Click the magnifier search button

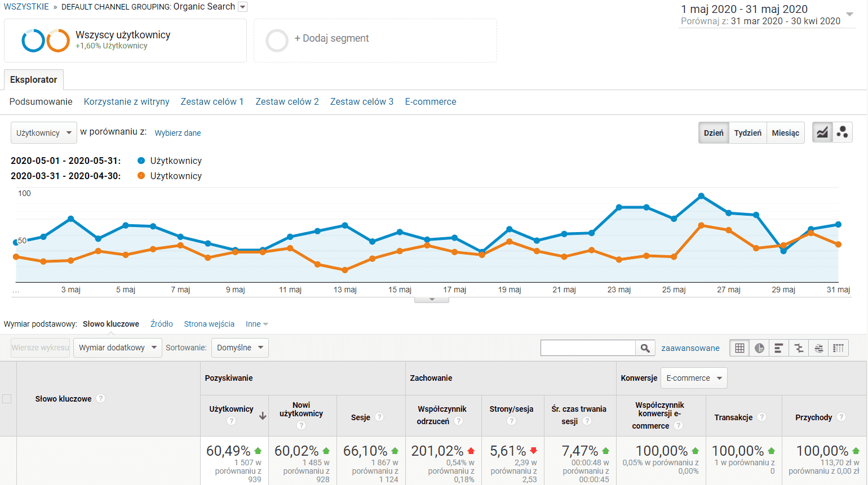(x=645, y=348)
